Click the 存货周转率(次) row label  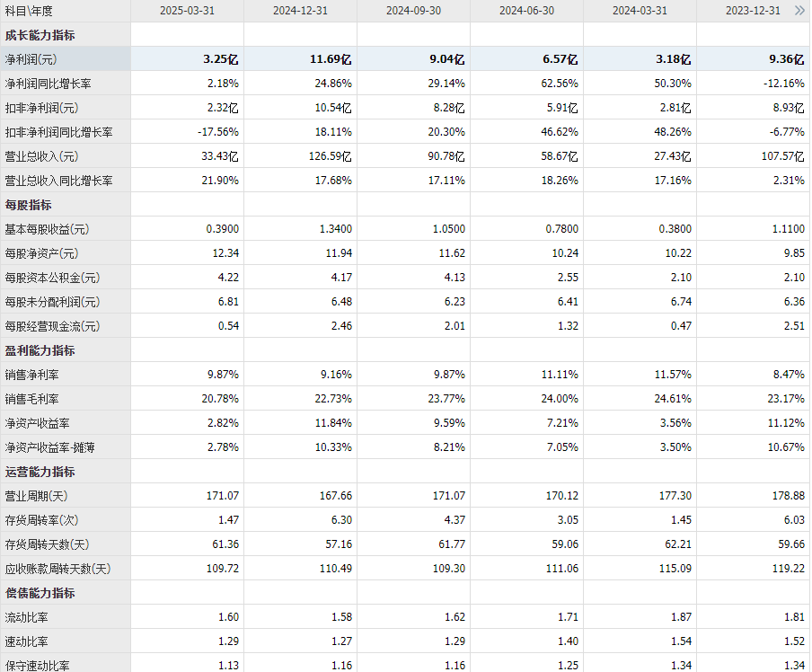[x=41, y=520]
